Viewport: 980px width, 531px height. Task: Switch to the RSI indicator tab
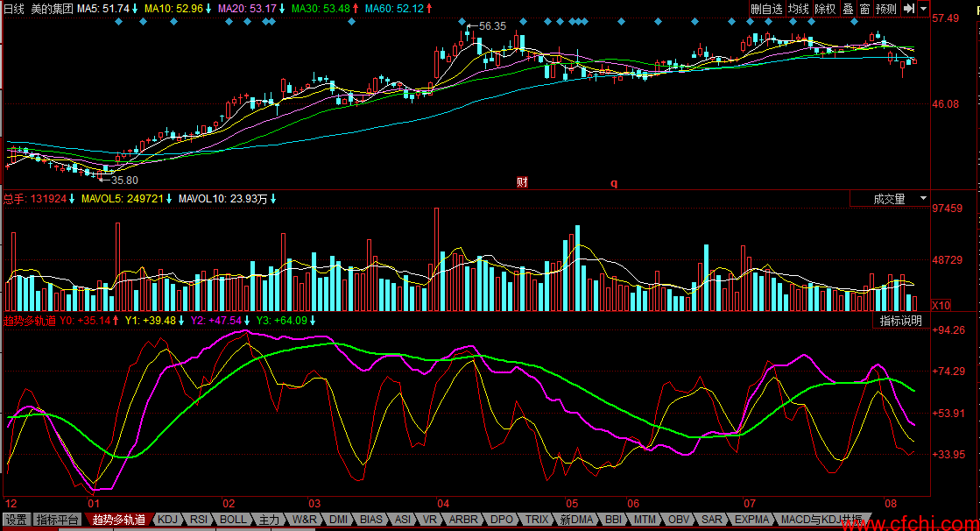pos(199,520)
